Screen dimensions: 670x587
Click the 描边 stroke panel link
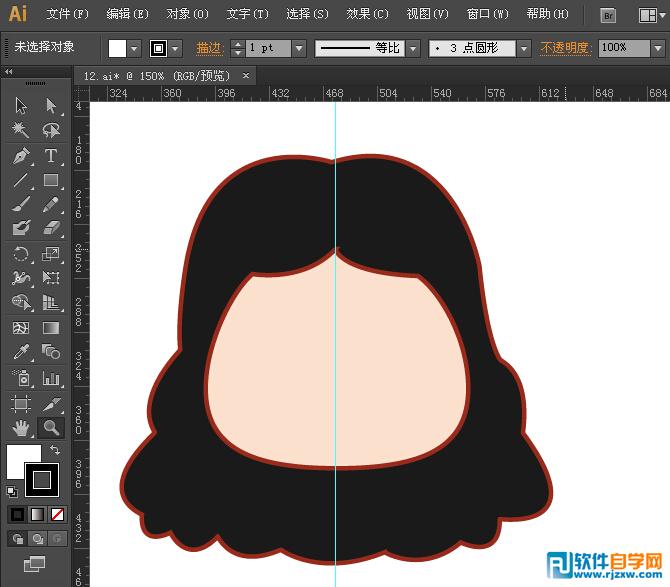[x=210, y=48]
